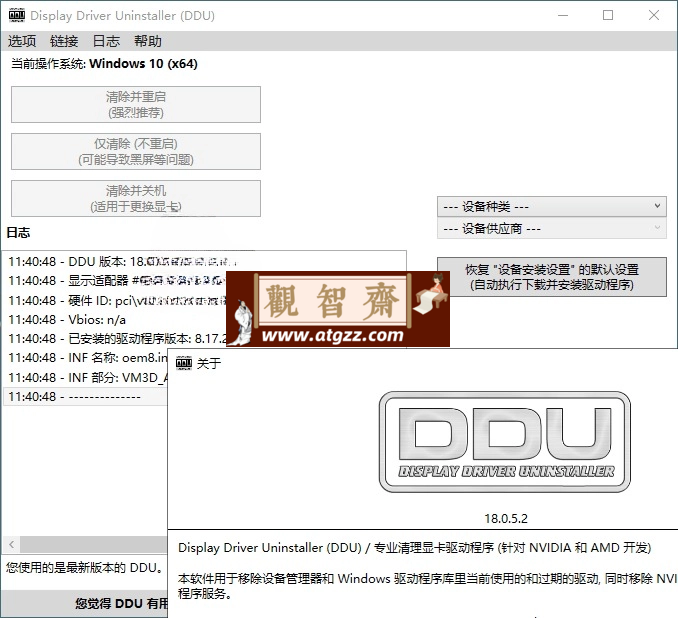The height and width of the screenshot is (618, 678).
Task: Expand the 设备供应商 dropdown
Action: click(552, 228)
